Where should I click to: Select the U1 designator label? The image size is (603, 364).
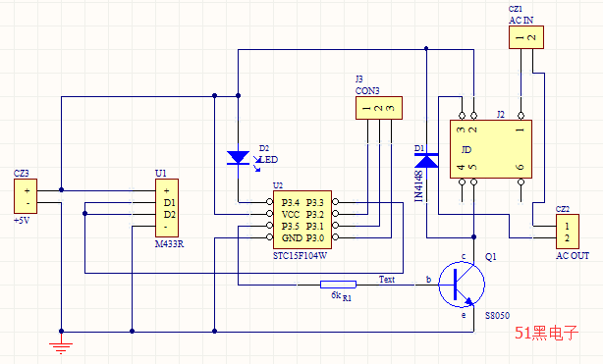click(x=160, y=174)
